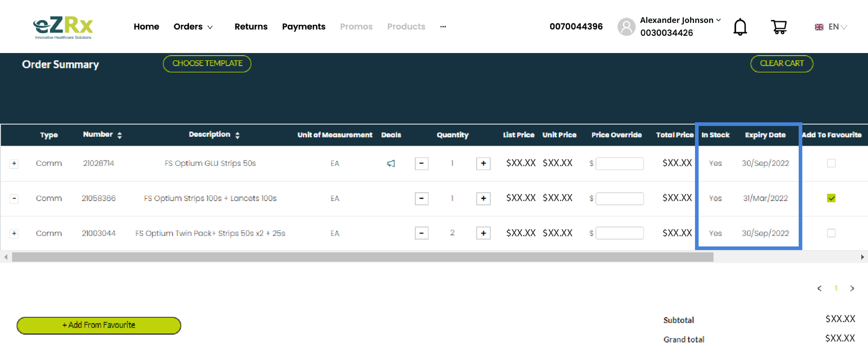
Task: Open the Orders dropdown menu
Action: [193, 27]
